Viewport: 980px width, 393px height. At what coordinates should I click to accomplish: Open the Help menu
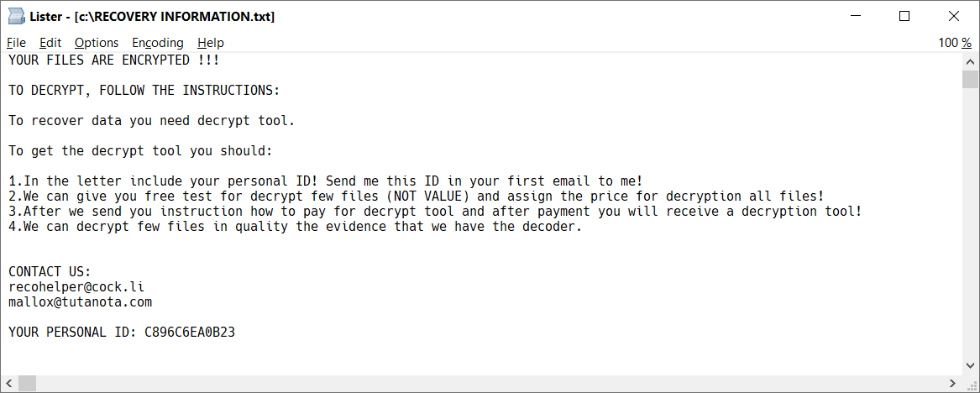(211, 43)
